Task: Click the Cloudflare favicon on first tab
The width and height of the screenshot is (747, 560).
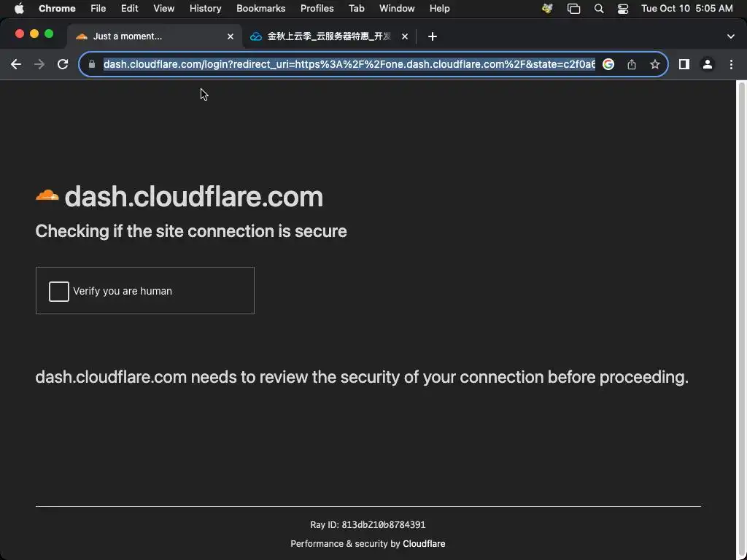Action: click(x=82, y=36)
